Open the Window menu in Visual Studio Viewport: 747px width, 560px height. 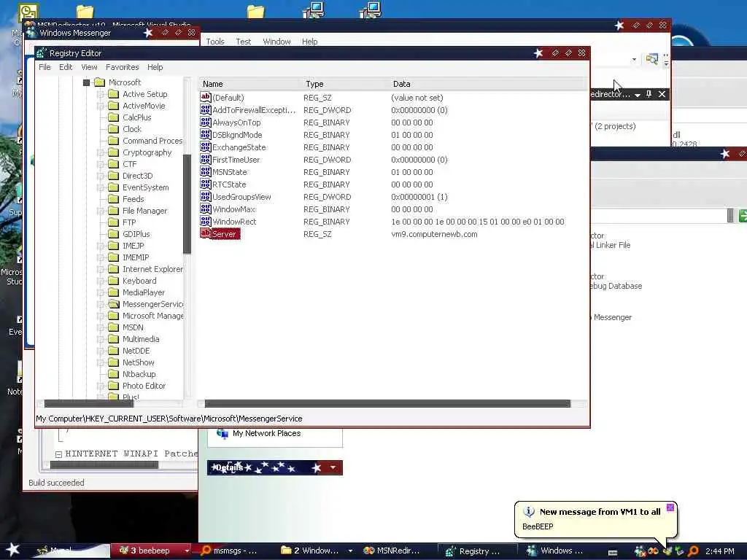(x=276, y=42)
